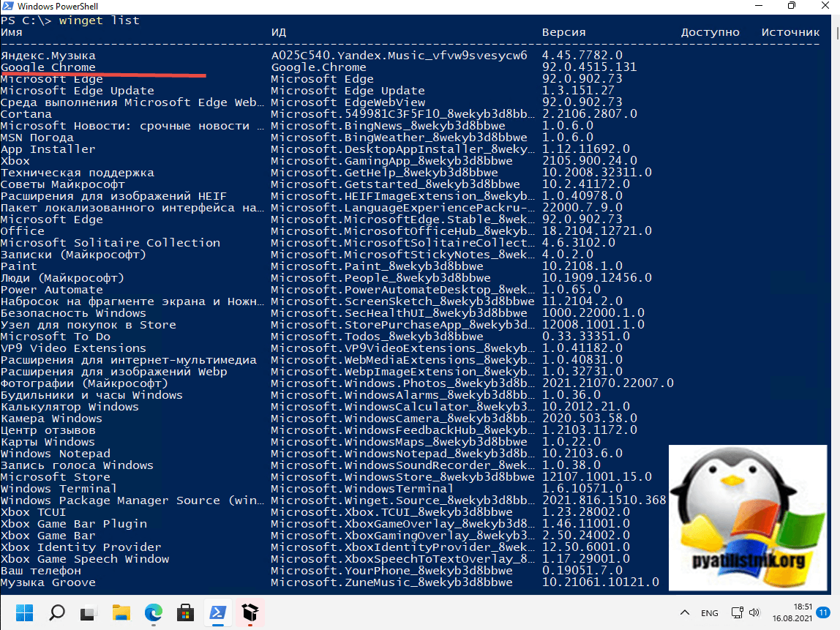The image size is (840, 630).
Task: Open Microsoft Store from the taskbar
Action: point(186,612)
